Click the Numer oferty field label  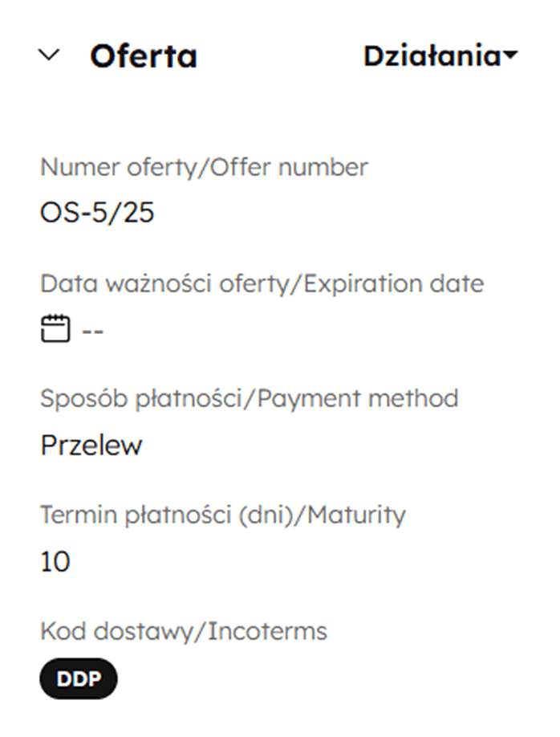204,167
